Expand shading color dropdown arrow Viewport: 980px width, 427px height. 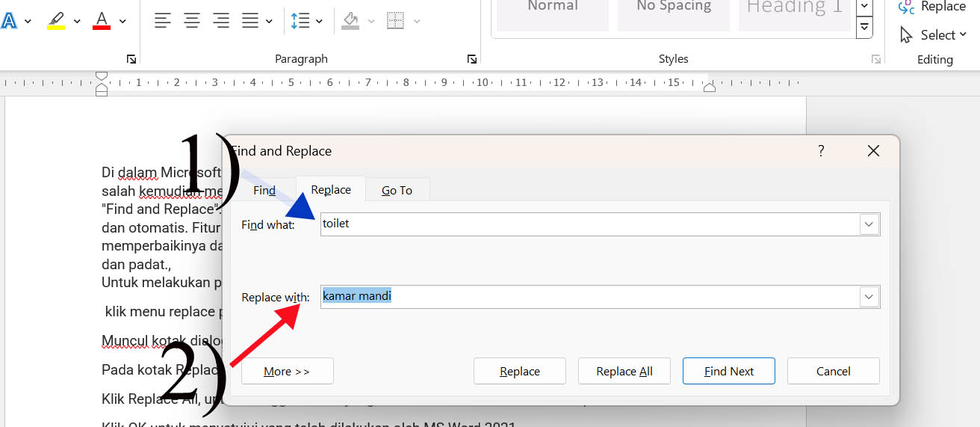tap(371, 21)
